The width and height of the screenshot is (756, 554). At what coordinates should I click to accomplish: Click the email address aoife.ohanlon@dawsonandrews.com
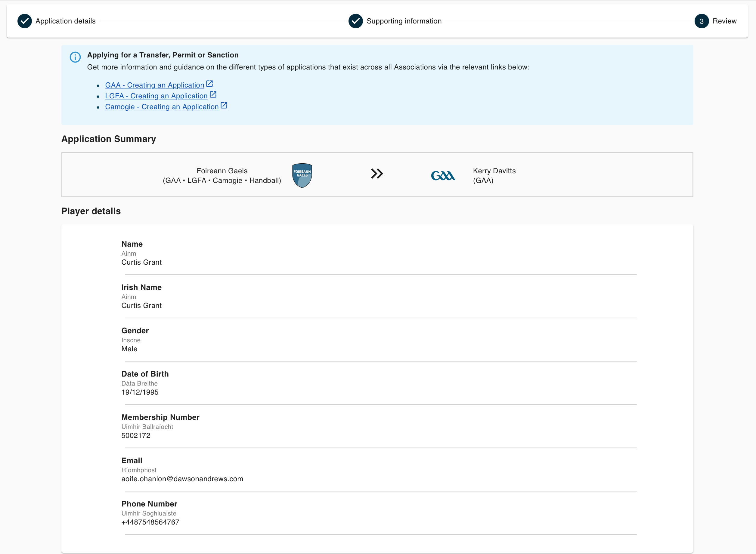(182, 479)
